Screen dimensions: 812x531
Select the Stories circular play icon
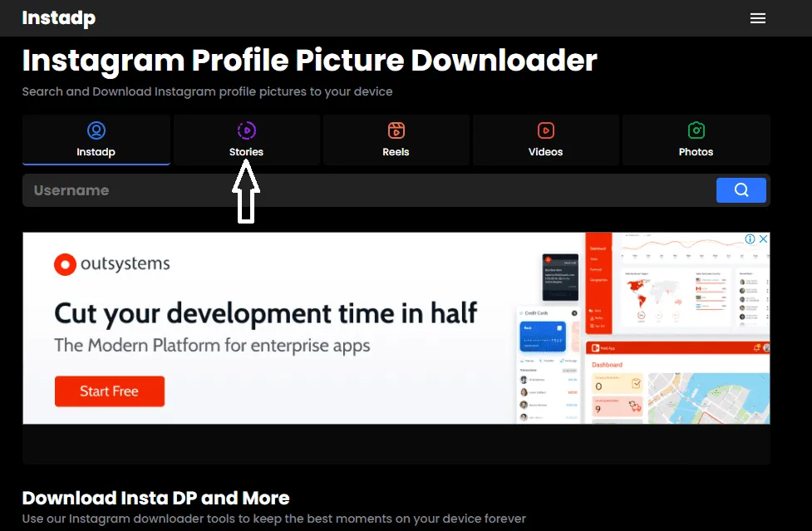[247, 130]
